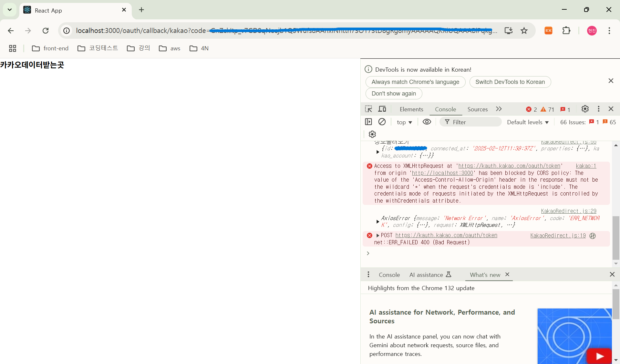Open the AI assistance drawer tab
The image size is (620, 364).
click(x=430, y=275)
